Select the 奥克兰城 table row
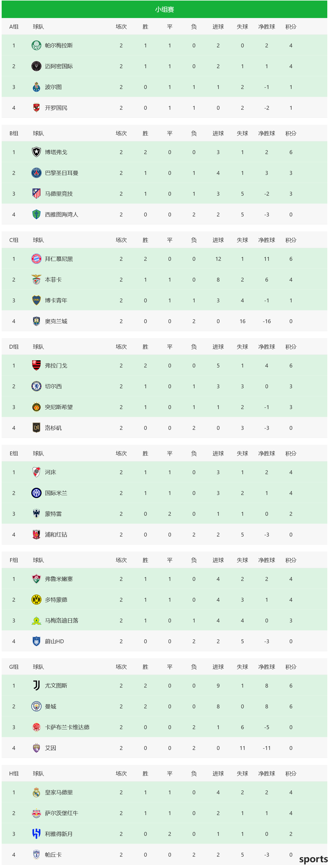The height and width of the screenshot is (868, 332). [x=165, y=321]
